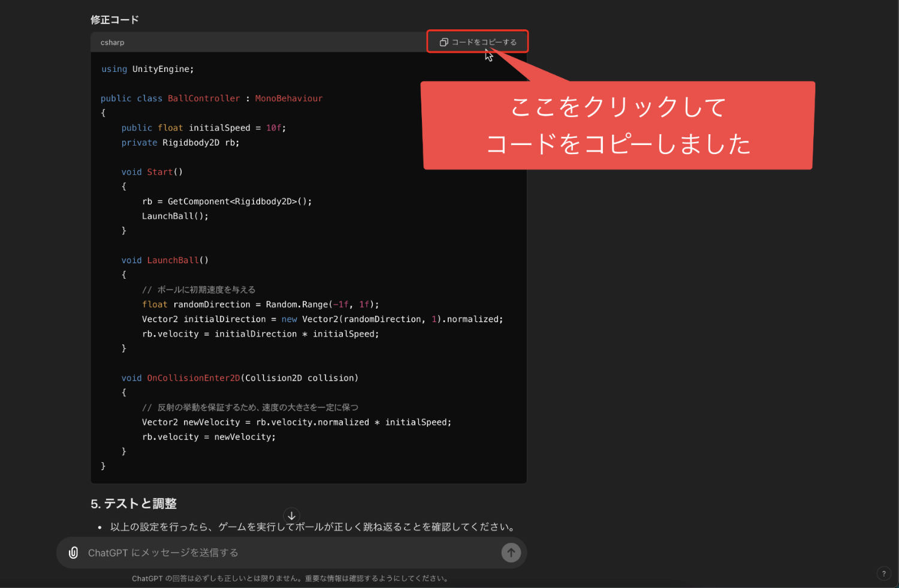Click the public class BallController line

pyautogui.click(x=212, y=98)
